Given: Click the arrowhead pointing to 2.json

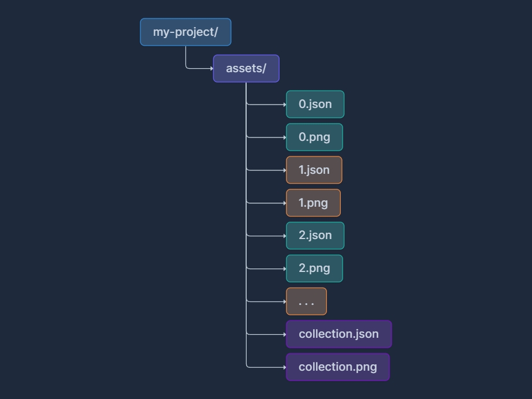Looking at the screenshot, I should pyautogui.click(x=284, y=236).
